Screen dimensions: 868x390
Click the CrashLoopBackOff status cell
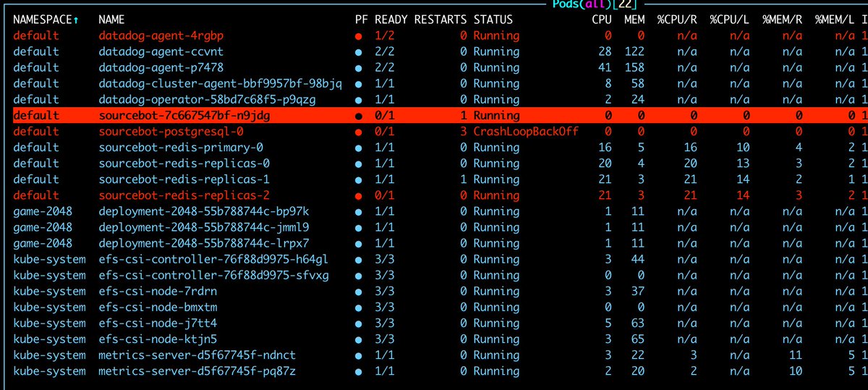[526, 132]
